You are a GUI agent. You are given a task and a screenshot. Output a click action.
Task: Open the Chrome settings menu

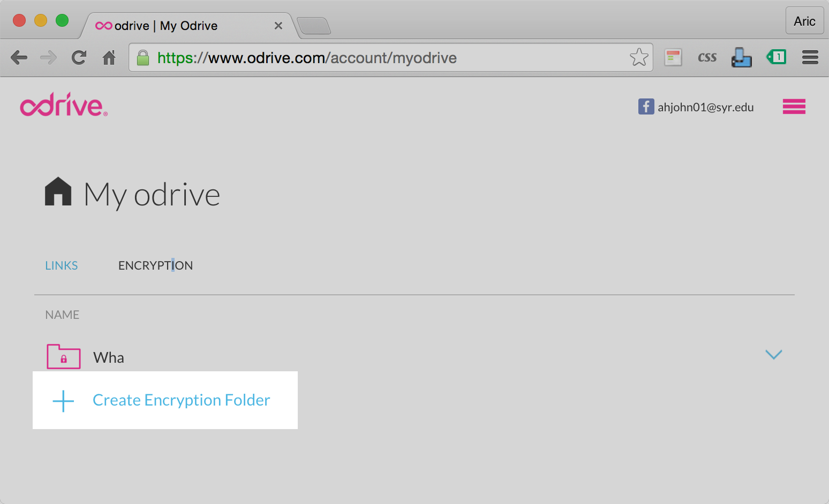click(x=810, y=57)
